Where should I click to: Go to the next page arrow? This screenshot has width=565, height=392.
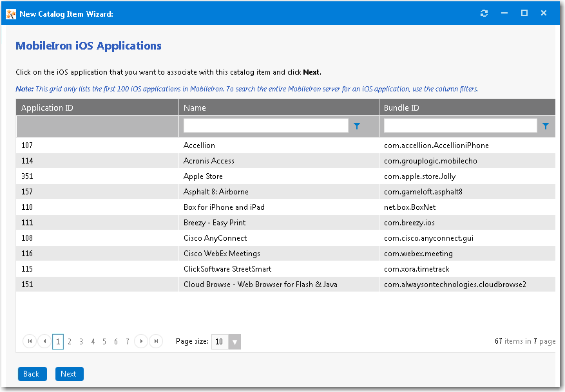point(142,341)
